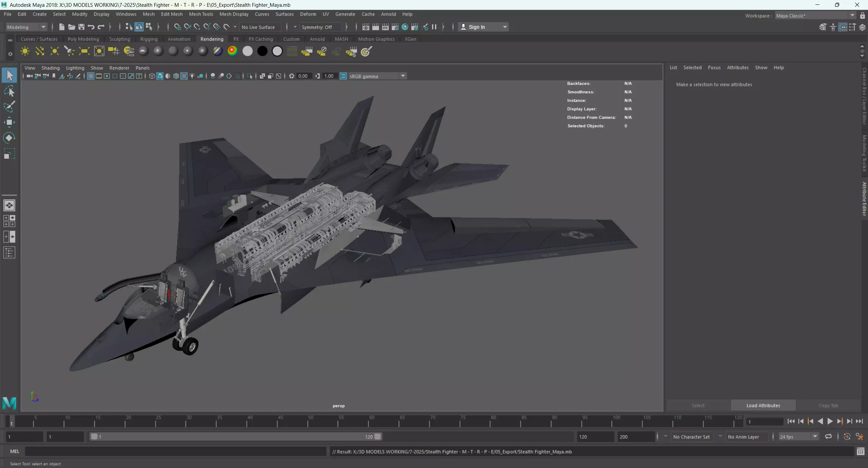
Task: Snap to curves magnet icon
Action: pyautogui.click(x=187, y=27)
